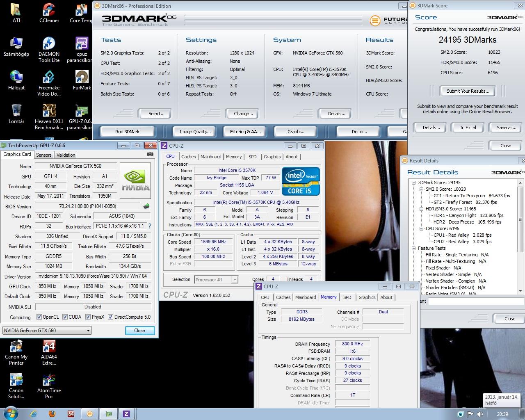The height and width of the screenshot is (420, 525).
Task: Open the Hálózat network desktop icon
Action: coord(16,80)
